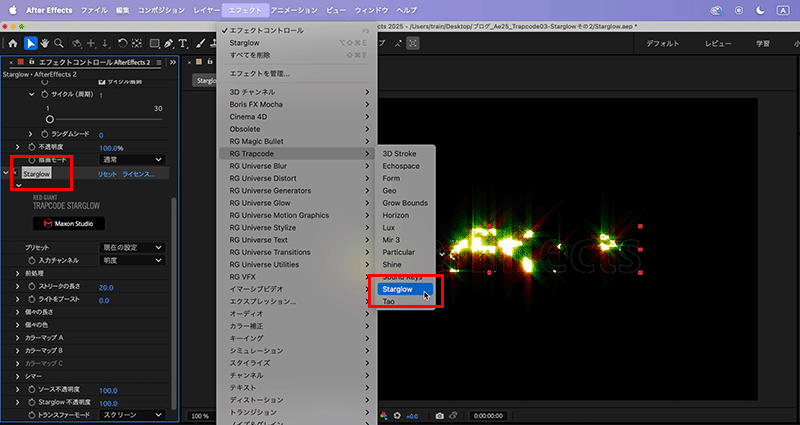Expand the 前処理 group
The width and height of the screenshot is (800, 425).
pyautogui.click(x=18, y=273)
